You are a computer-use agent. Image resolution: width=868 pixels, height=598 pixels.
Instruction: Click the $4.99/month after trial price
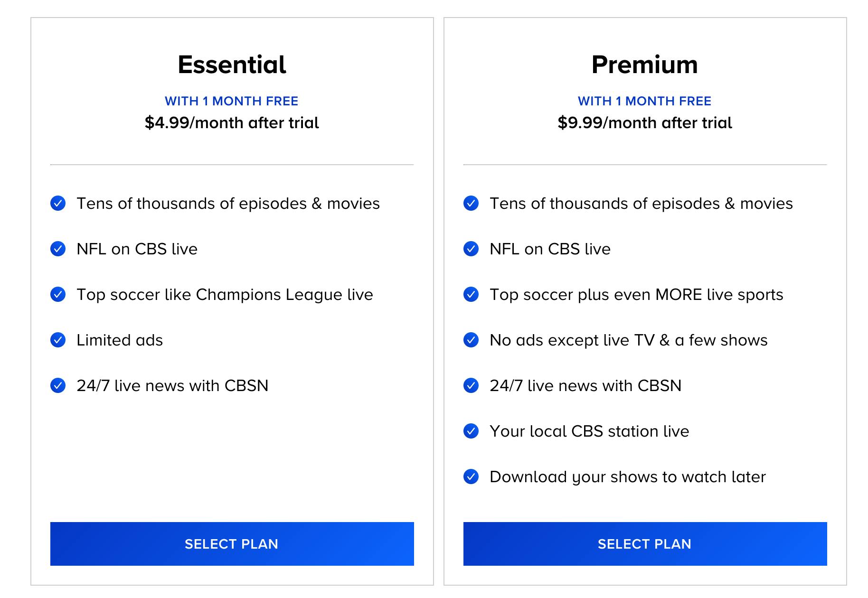point(232,123)
